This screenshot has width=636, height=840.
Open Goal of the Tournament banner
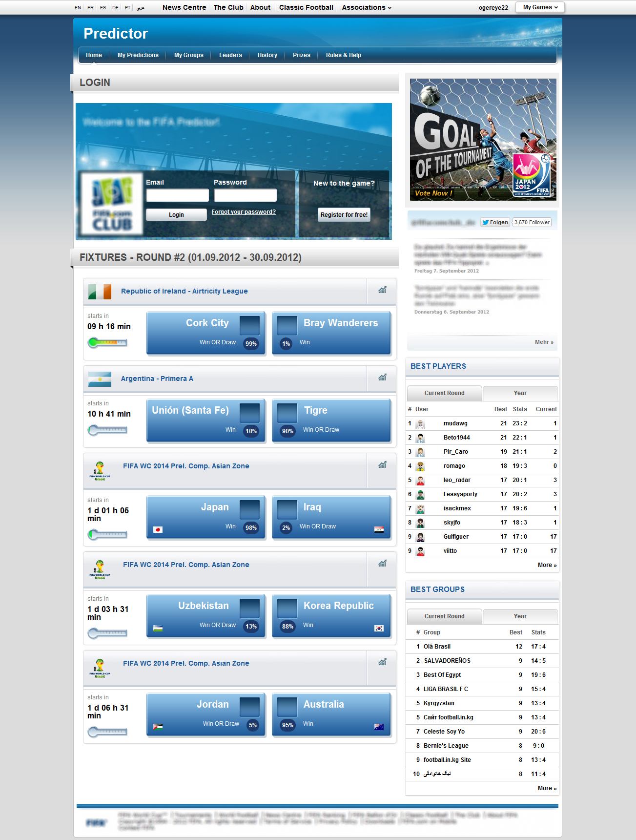(x=483, y=140)
